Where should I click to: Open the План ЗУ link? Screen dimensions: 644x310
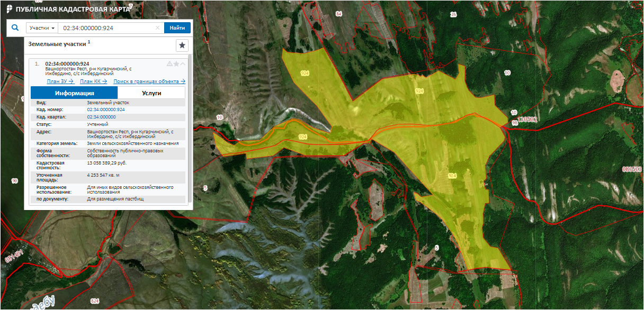[60, 81]
